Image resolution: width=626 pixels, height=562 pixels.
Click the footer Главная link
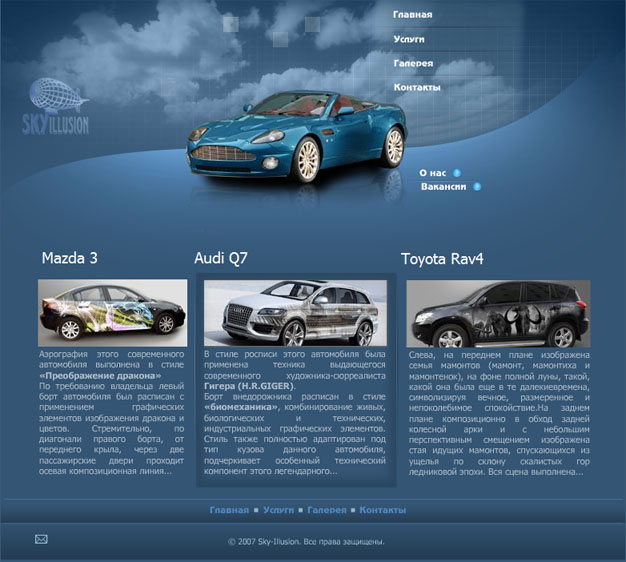pyautogui.click(x=229, y=510)
